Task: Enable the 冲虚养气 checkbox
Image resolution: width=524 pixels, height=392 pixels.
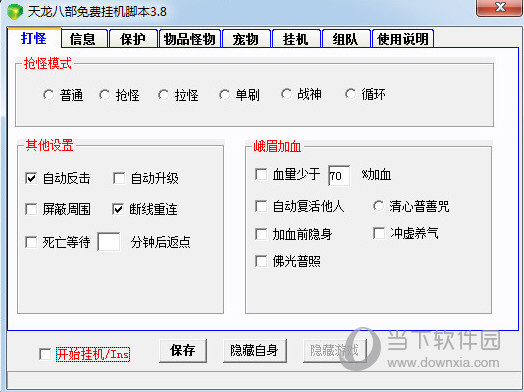Action: pyautogui.click(x=379, y=233)
